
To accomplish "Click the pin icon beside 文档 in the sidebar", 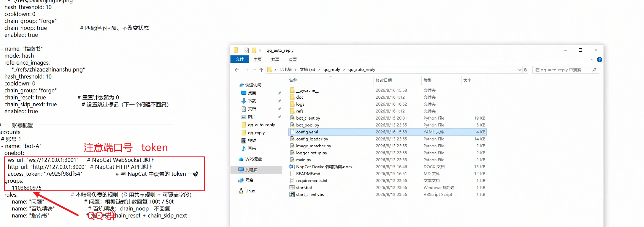I will tap(279, 109).
